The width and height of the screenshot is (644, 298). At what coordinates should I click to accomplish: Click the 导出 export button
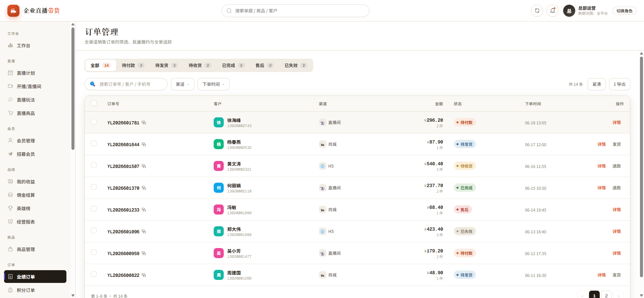tap(620, 84)
